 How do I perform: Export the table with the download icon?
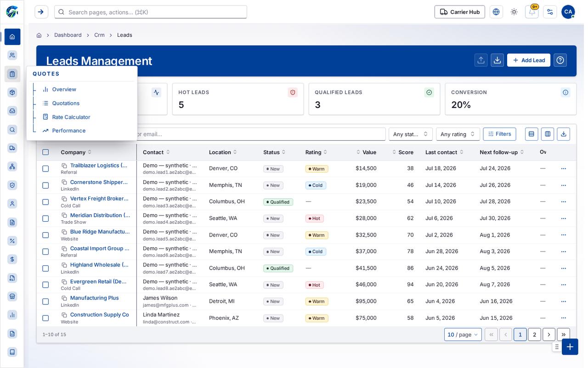(x=564, y=134)
